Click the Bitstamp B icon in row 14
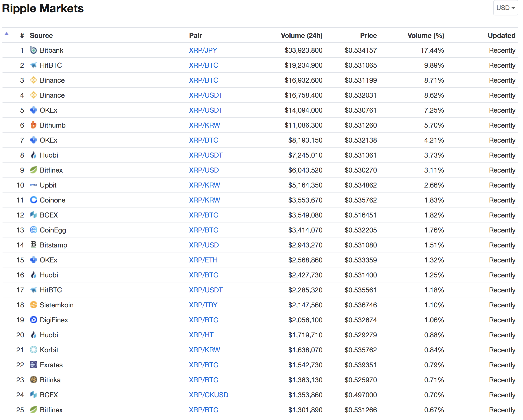This screenshot has height=420, width=523. [x=33, y=245]
